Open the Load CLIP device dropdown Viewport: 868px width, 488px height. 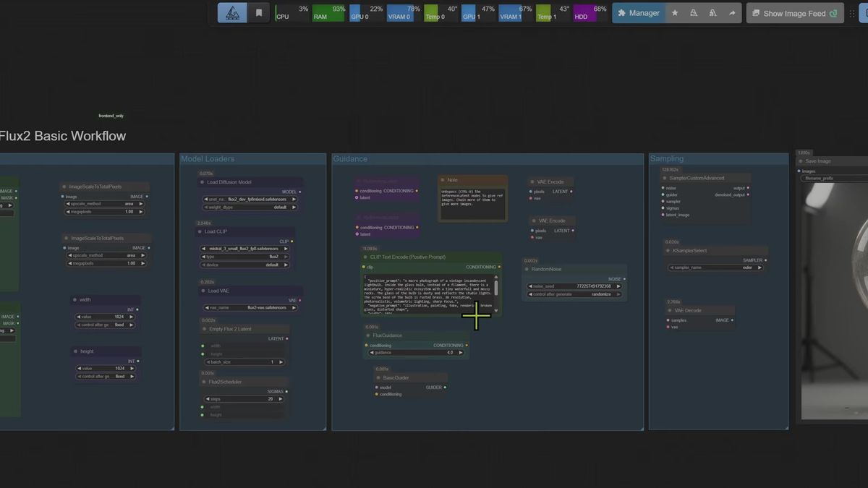pyautogui.click(x=244, y=265)
